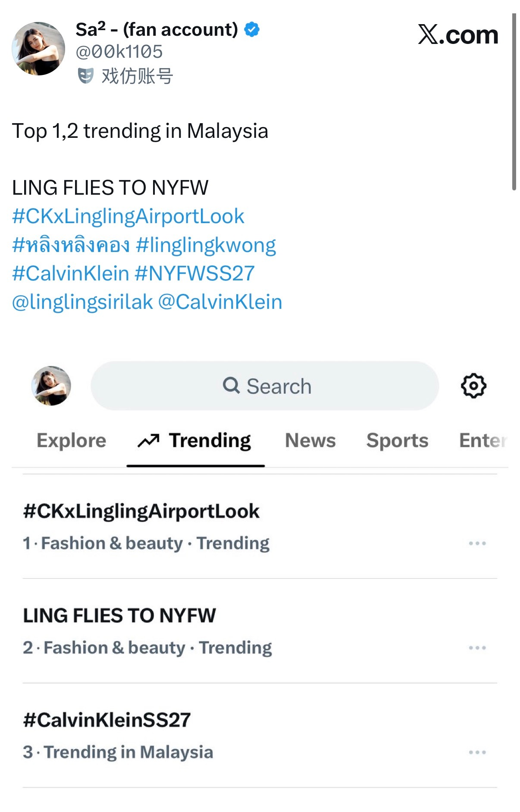Click the X.com logo
Viewport: 520px width, 812px height.
click(458, 34)
